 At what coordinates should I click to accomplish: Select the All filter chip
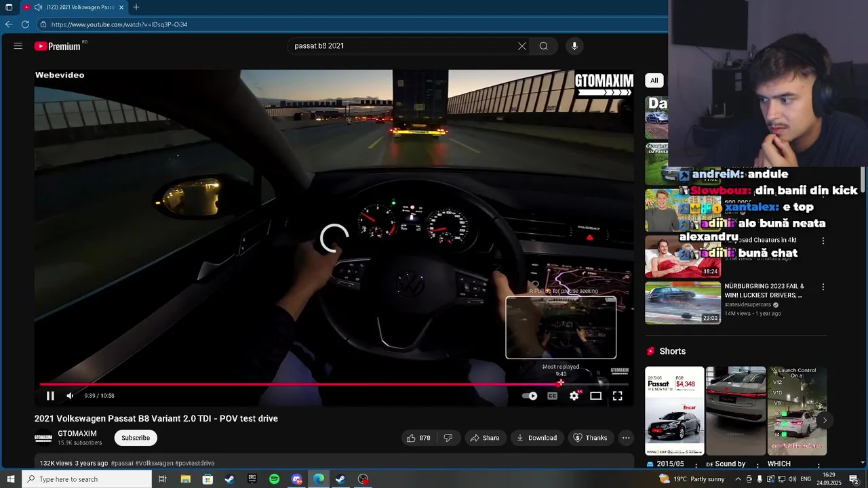(x=654, y=81)
